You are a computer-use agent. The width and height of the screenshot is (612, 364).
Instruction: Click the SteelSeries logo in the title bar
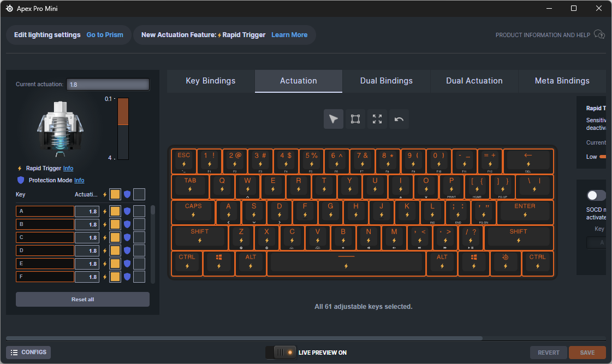click(9, 8)
